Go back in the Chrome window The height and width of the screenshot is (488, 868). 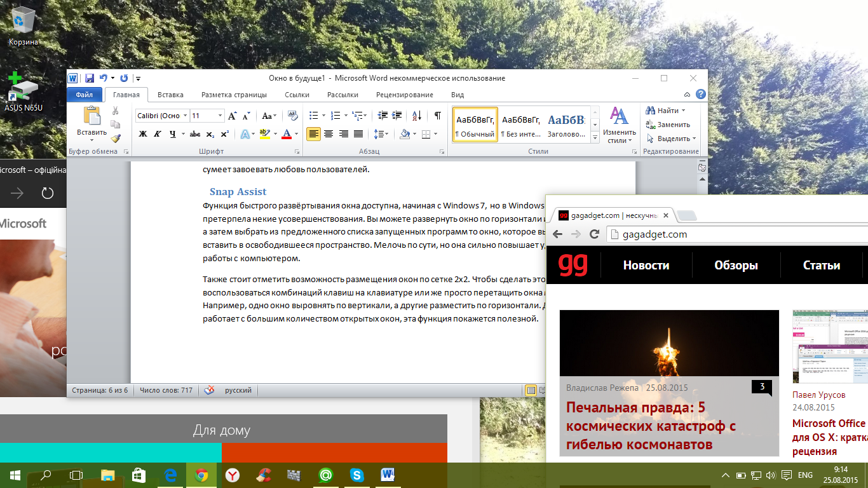[557, 234]
